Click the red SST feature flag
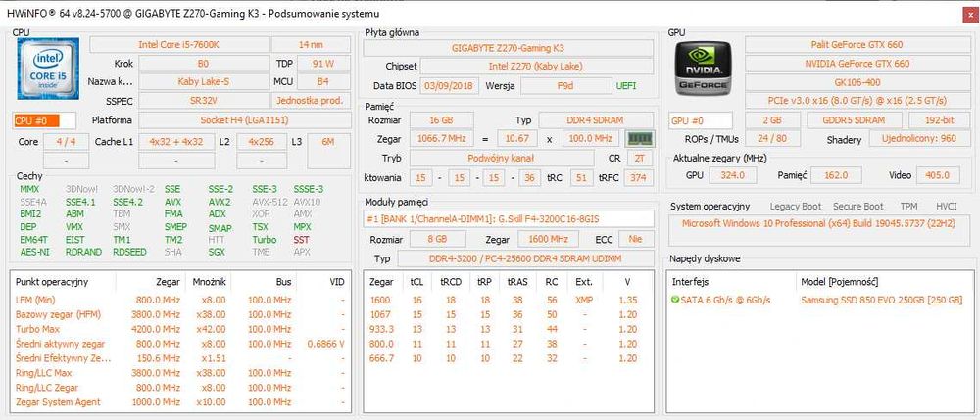The image size is (980, 420). click(301, 240)
